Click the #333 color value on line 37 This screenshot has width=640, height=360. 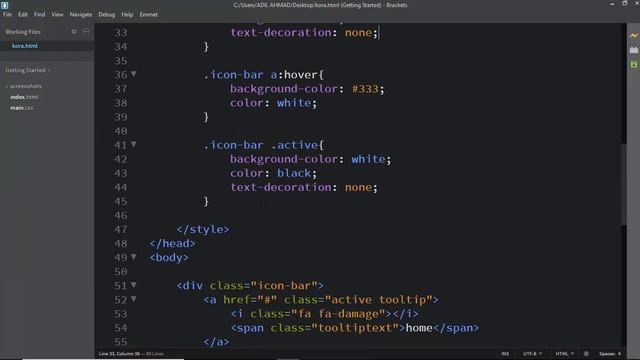tap(365, 89)
